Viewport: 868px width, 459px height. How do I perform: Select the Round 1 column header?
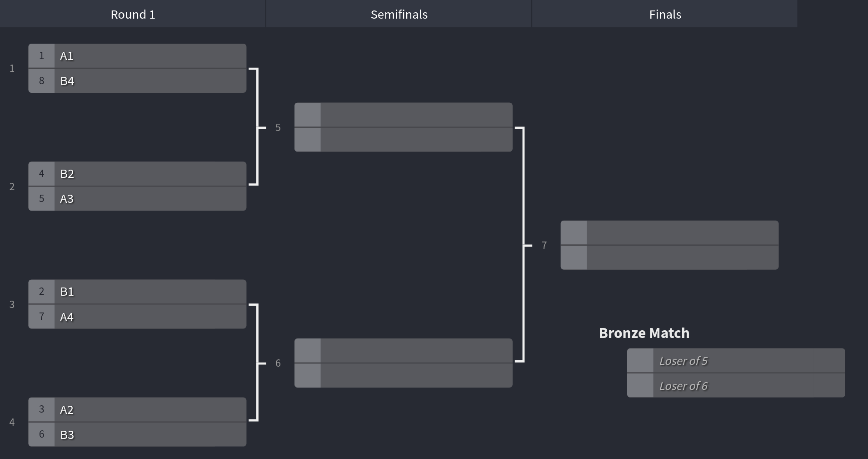tap(133, 14)
